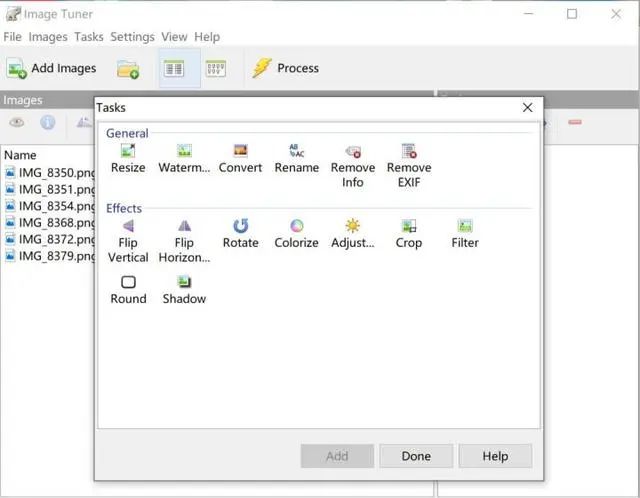Pick the Shadow effect
The height and width of the screenshot is (498, 640).
pyautogui.click(x=184, y=290)
